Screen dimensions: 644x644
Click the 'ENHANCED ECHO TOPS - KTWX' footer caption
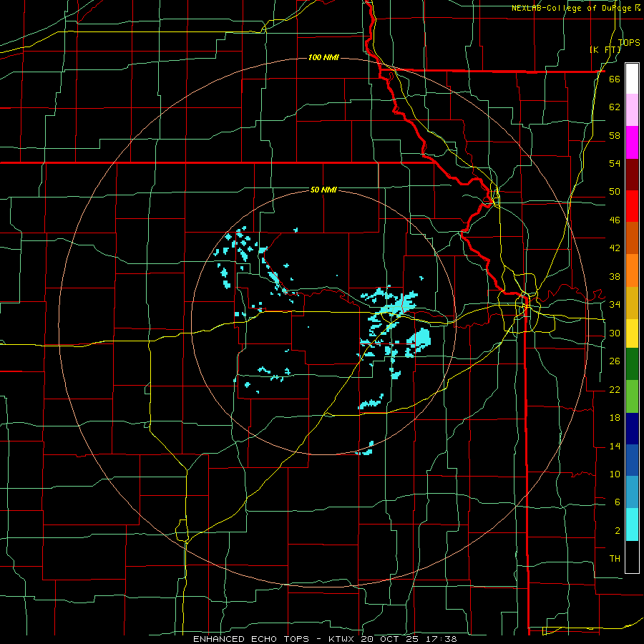pos(275,639)
